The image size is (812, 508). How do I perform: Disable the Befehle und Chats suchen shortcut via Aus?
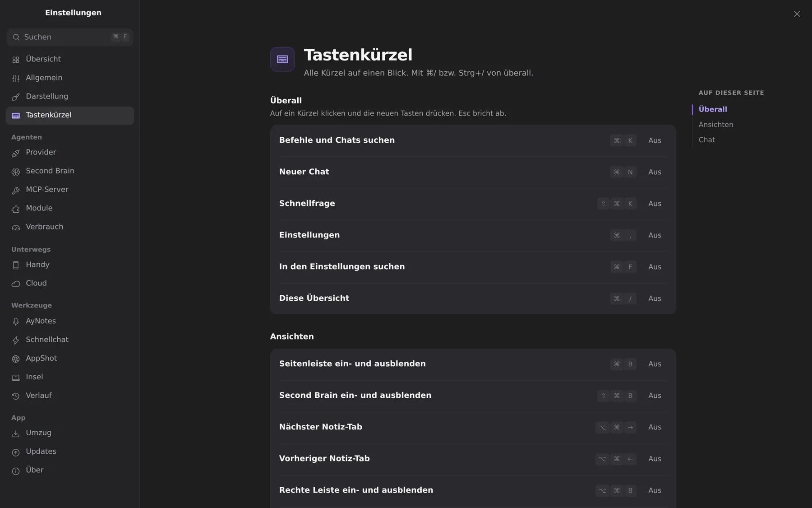tap(655, 140)
